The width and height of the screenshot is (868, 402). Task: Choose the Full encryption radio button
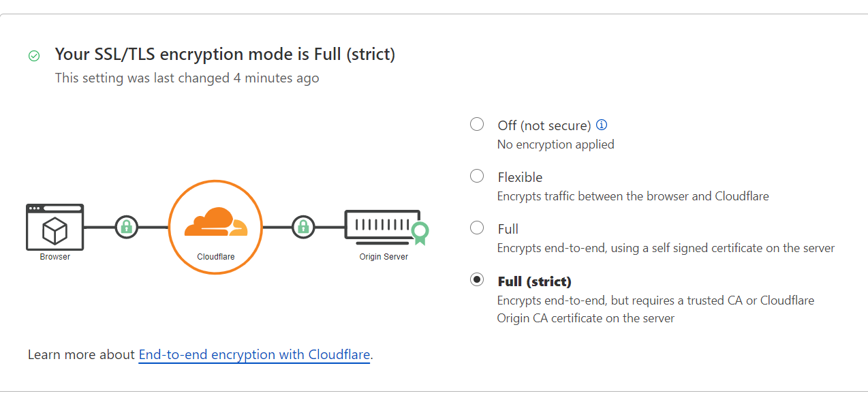coord(477,228)
